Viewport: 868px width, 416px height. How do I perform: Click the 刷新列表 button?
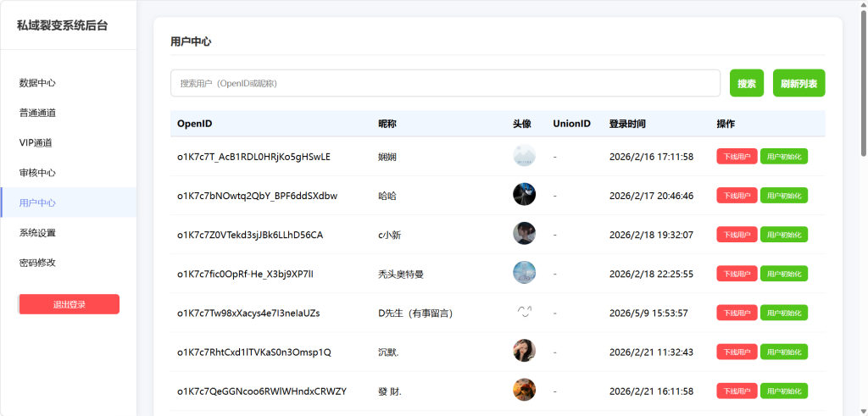click(798, 83)
